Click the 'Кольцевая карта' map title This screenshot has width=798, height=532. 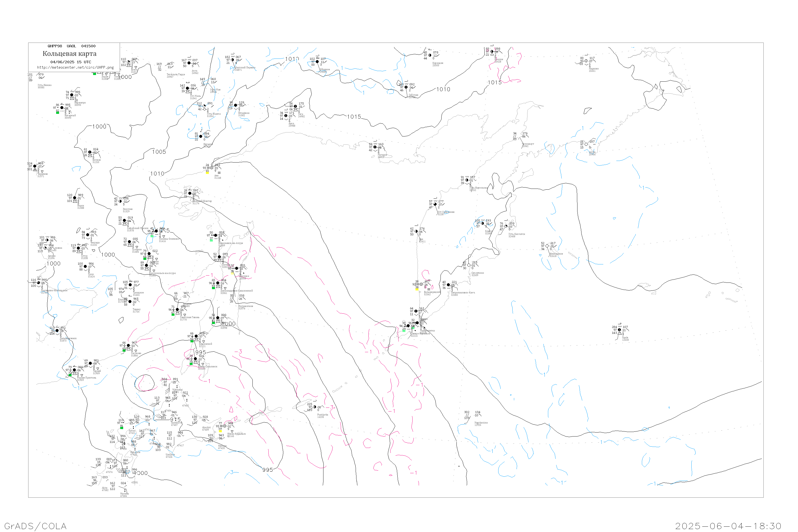point(69,54)
